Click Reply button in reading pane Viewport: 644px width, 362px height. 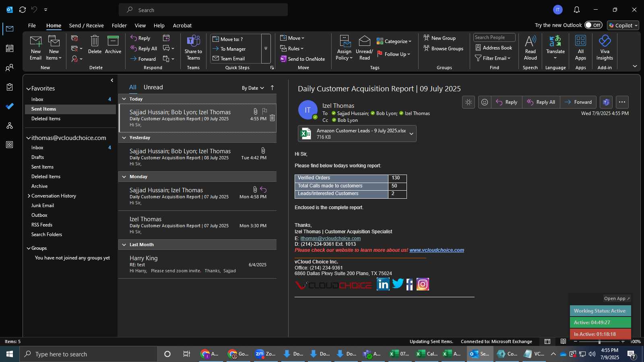click(506, 102)
